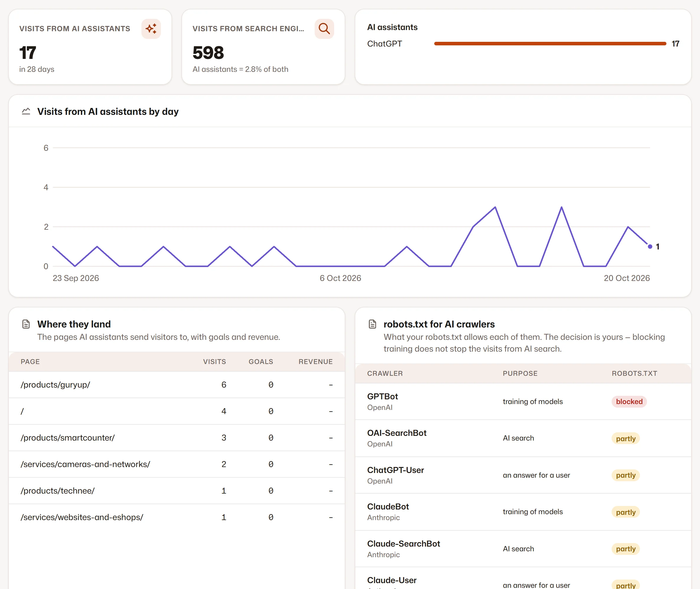Sort by the VISITS column header

tap(214, 362)
